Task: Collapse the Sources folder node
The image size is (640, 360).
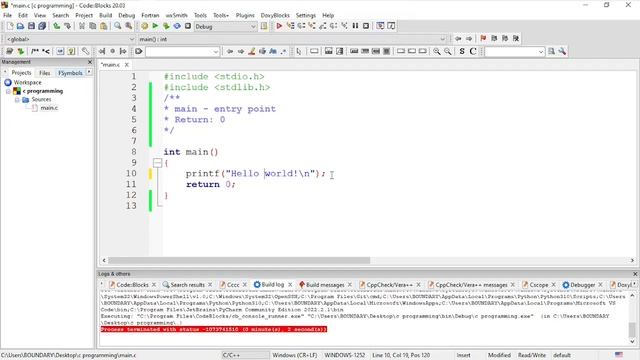Action: 17,100
